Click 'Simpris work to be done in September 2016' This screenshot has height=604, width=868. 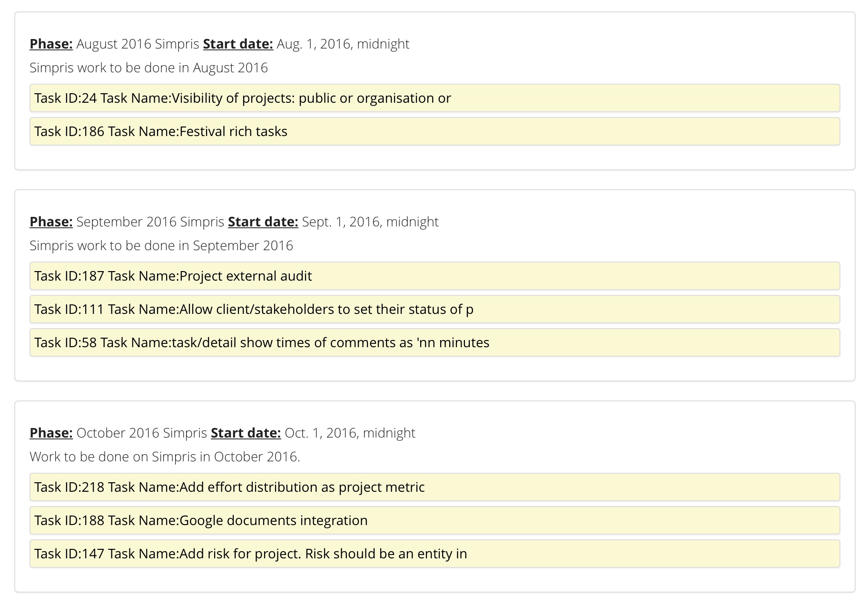(161, 245)
